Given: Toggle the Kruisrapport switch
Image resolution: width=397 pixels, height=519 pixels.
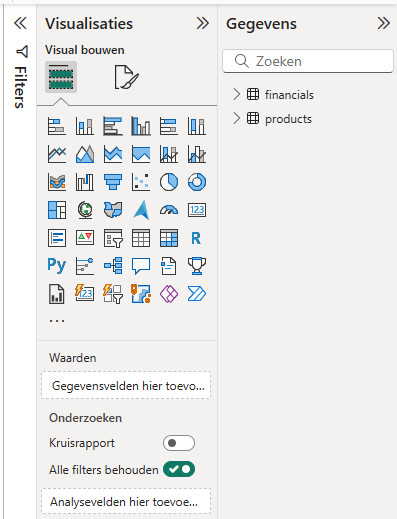Looking at the screenshot, I should click(179, 443).
